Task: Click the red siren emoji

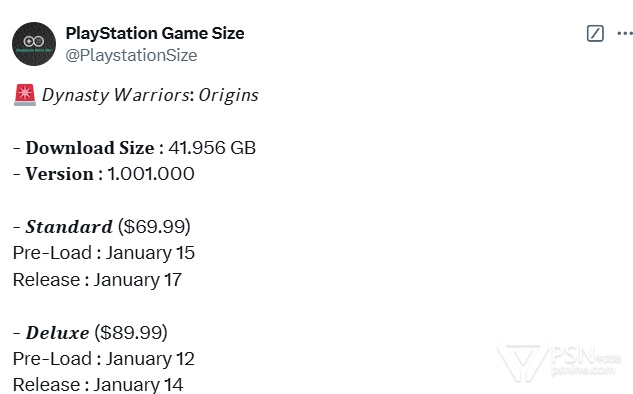Action: [25, 95]
